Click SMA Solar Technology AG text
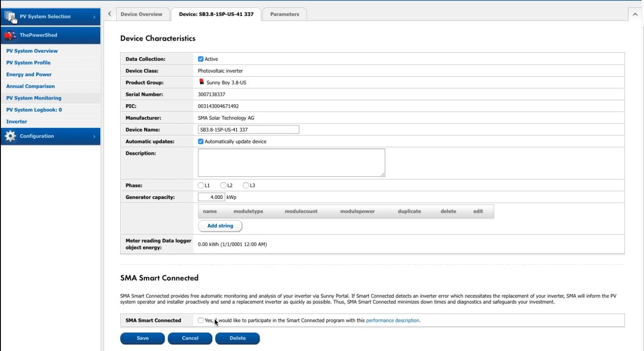The image size is (644, 351). 226,118
